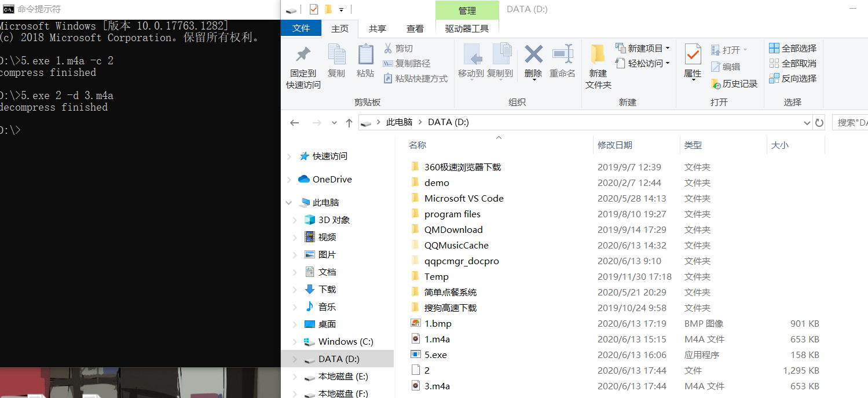
Task: Expand 快速访问 in navigation pane
Action: click(x=289, y=156)
